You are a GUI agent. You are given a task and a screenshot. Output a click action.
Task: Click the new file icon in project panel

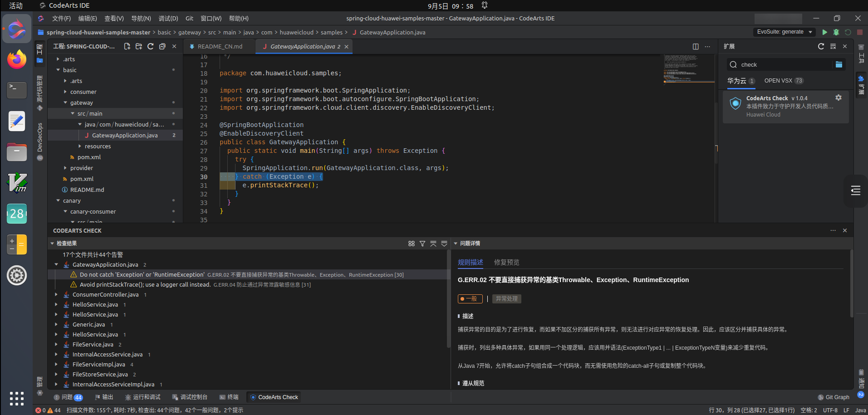click(x=127, y=46)
